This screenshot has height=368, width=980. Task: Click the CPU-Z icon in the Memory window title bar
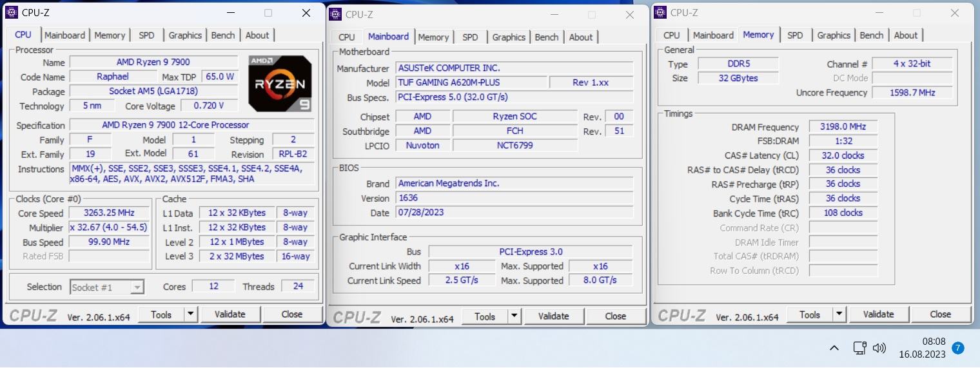[x=660, y=12]
